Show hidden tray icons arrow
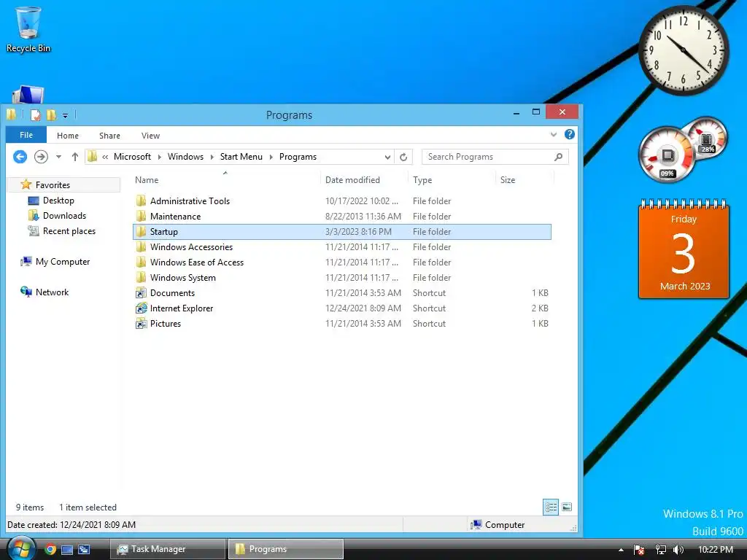Viewport: 747px width, 560px height. click(x=621, y=550)
